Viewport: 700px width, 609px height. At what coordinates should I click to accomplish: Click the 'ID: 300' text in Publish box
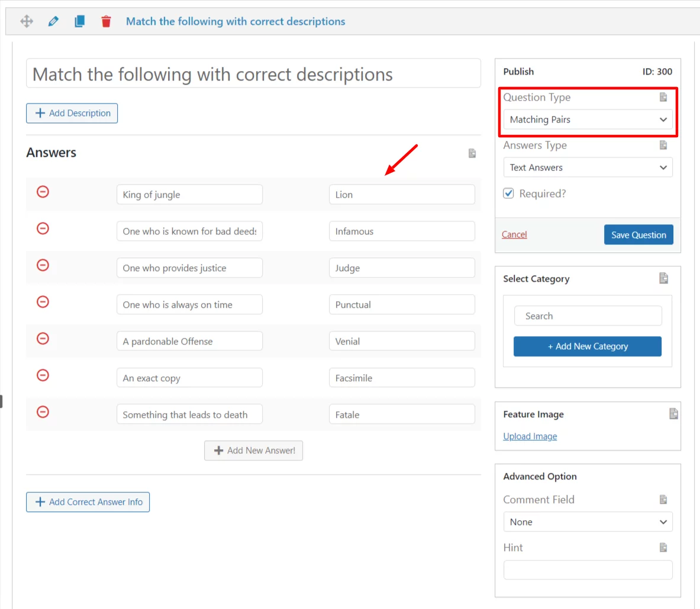point(657,72)
